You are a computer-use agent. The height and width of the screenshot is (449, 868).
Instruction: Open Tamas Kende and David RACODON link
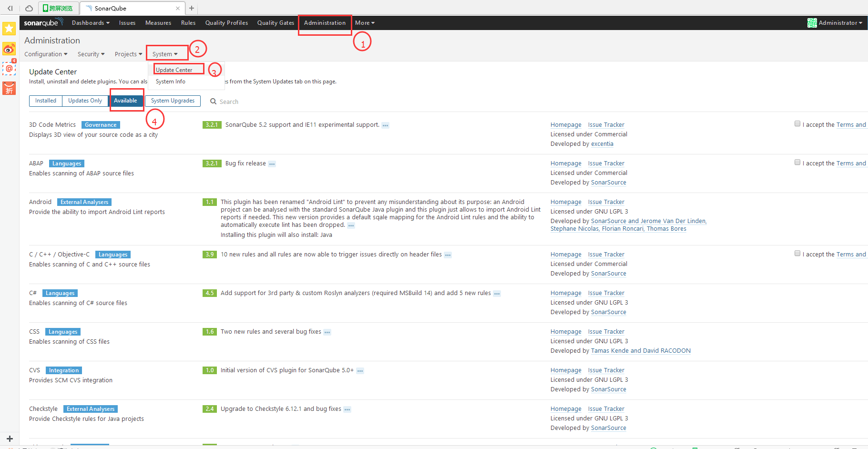coord(641,351)
